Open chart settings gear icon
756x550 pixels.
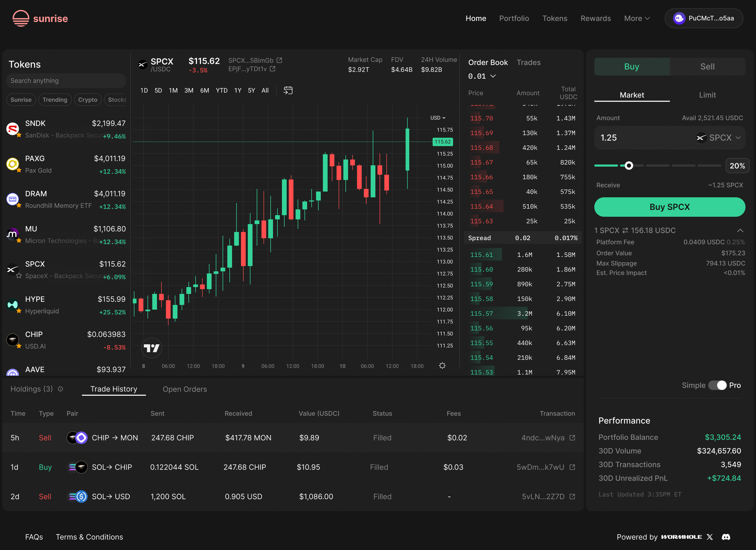coord(442,366)
